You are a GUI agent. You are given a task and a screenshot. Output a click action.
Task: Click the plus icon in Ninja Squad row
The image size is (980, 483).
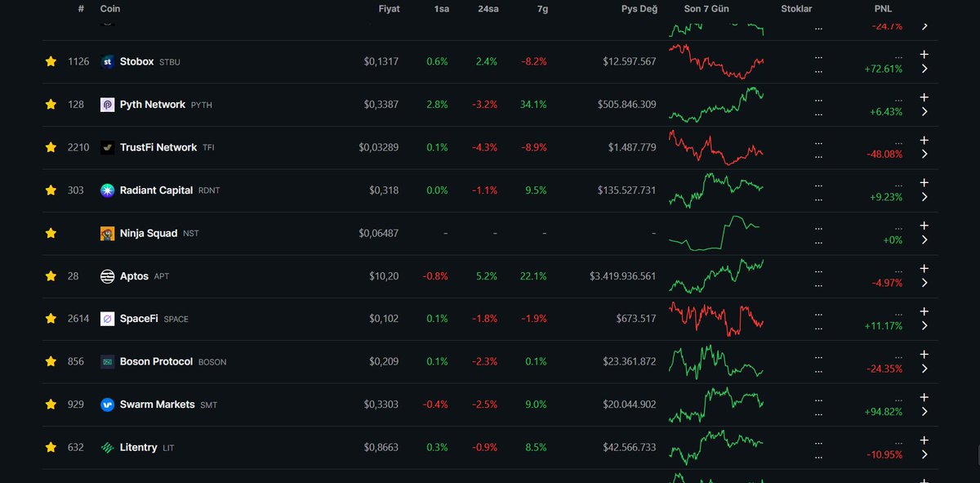(924, 226)
